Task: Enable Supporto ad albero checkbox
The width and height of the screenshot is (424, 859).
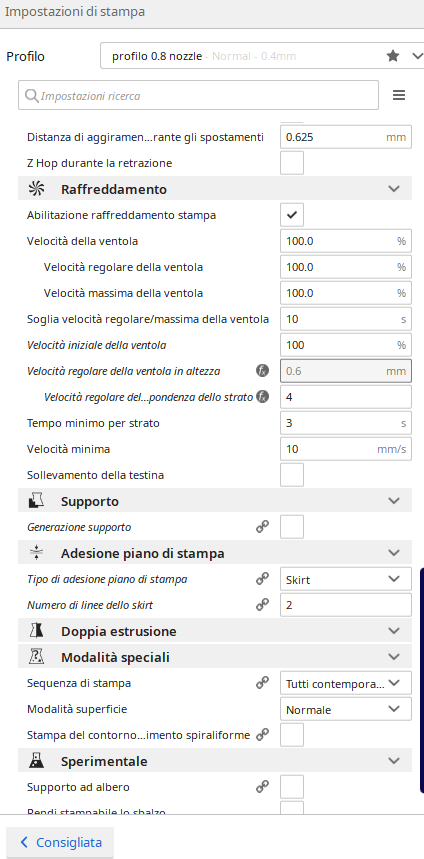Action: tap(292, 787)
